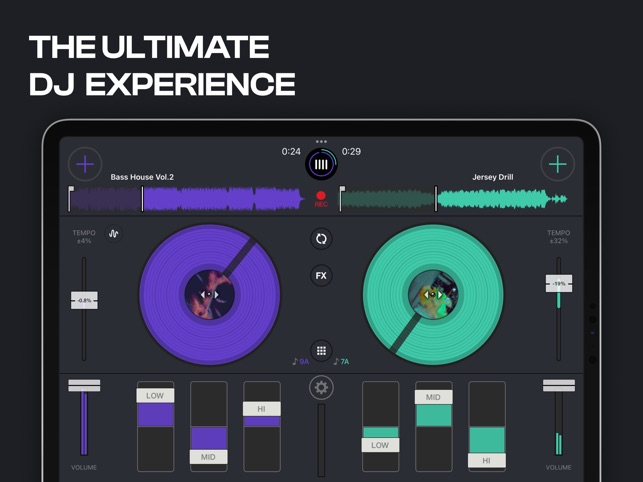The image size is (643, 482).
Task: Click the left deck tempo slider handle
Action: 84,300
